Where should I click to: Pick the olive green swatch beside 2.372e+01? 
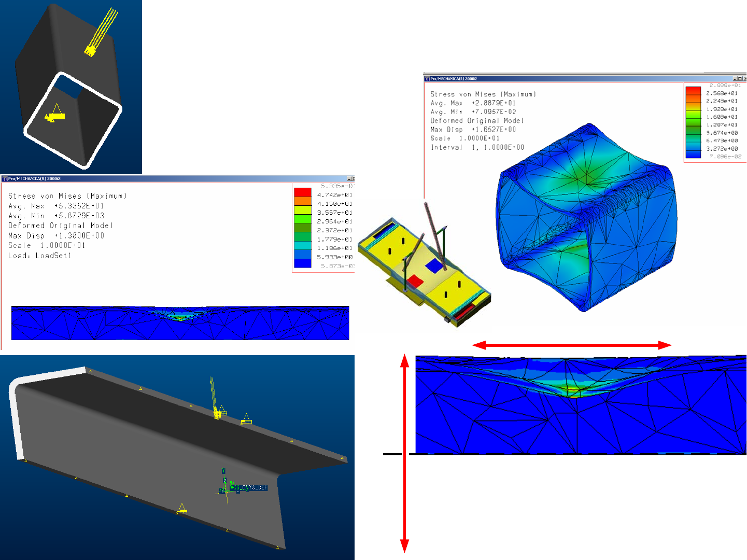pos(303,228)
